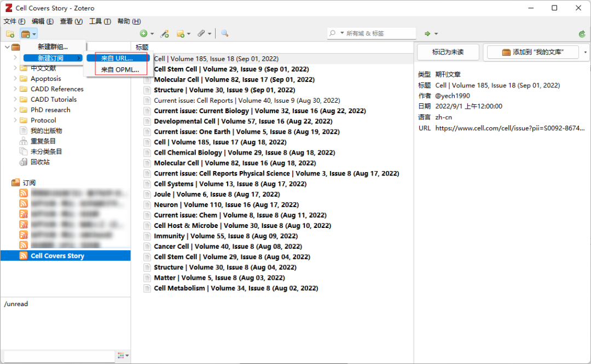The width and height of the screenshot is (591, 364).
Task: Select the /unread tag
Action: [x=16, y=304]
